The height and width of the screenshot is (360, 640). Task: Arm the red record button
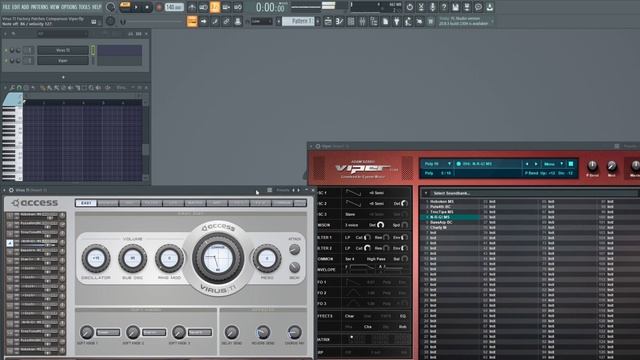pos(159,7)
